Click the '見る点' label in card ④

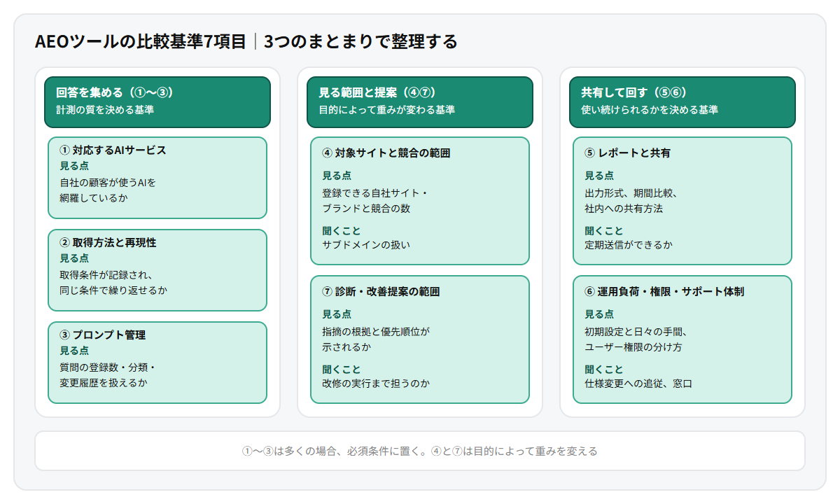tap(337, 176)
